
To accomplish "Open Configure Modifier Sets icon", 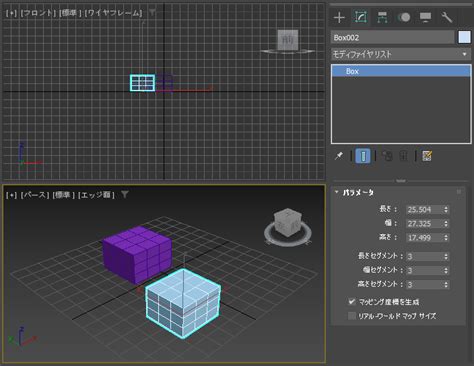I will 427,156.
